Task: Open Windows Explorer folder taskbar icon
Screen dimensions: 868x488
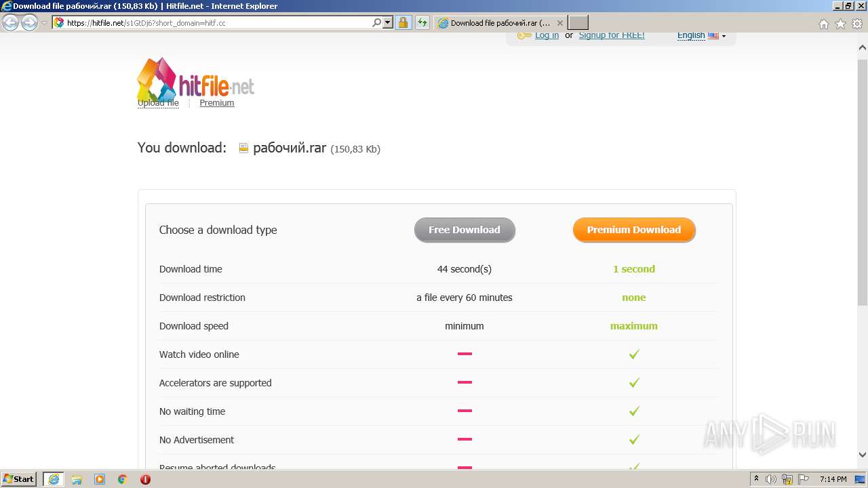Action: coord(77,479)
